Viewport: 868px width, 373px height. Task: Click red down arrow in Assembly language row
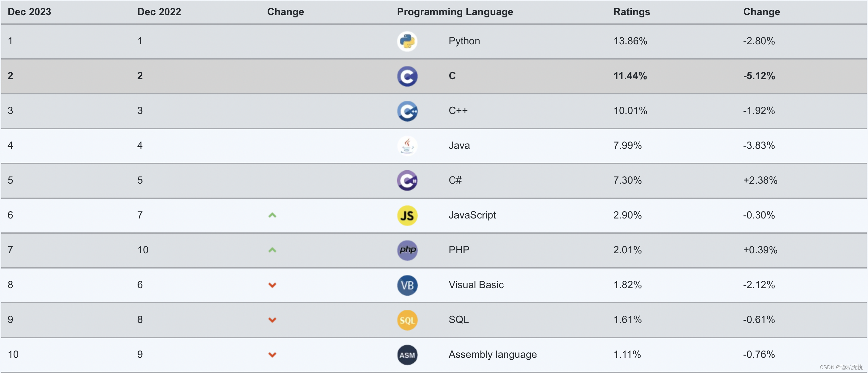coord(272,355)
